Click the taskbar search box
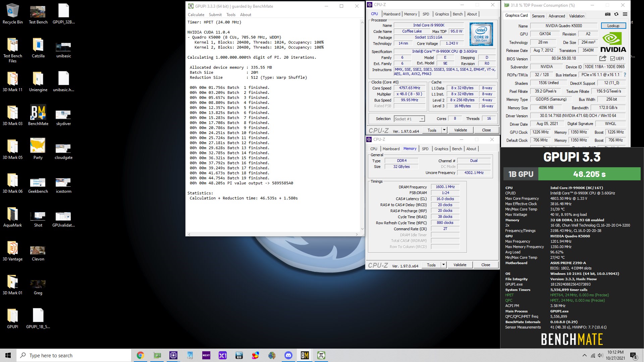 click(74, 355)
